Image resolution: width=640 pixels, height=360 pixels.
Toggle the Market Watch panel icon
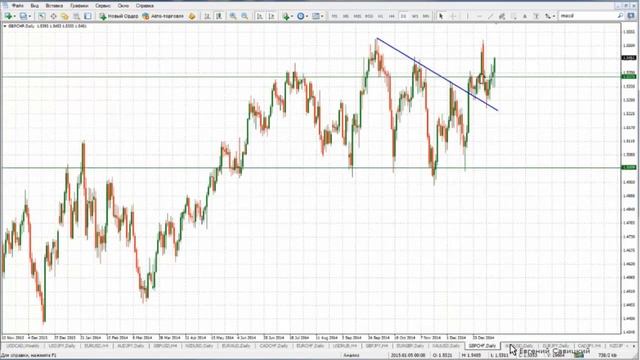click(x=42, y=16)
